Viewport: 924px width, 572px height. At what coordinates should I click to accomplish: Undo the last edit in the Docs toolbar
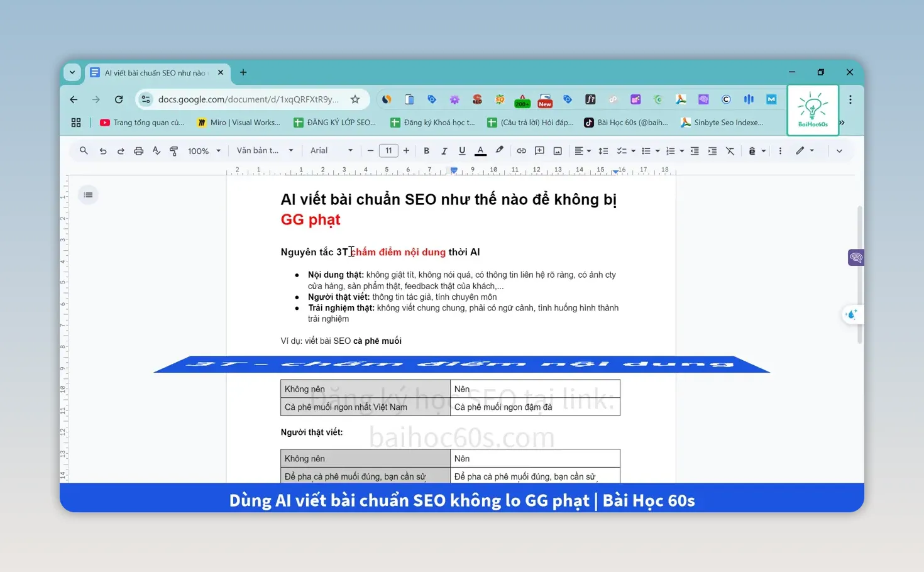[103, 151]
